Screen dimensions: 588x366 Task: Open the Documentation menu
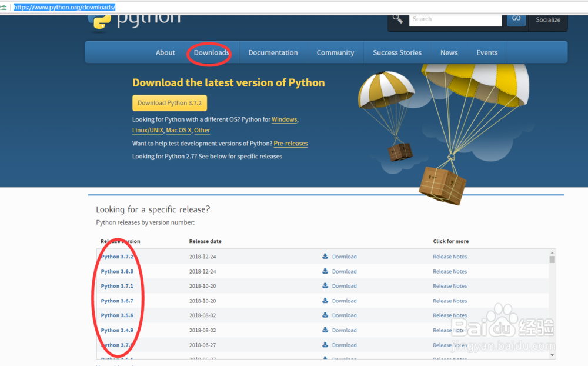click(273, 52)
